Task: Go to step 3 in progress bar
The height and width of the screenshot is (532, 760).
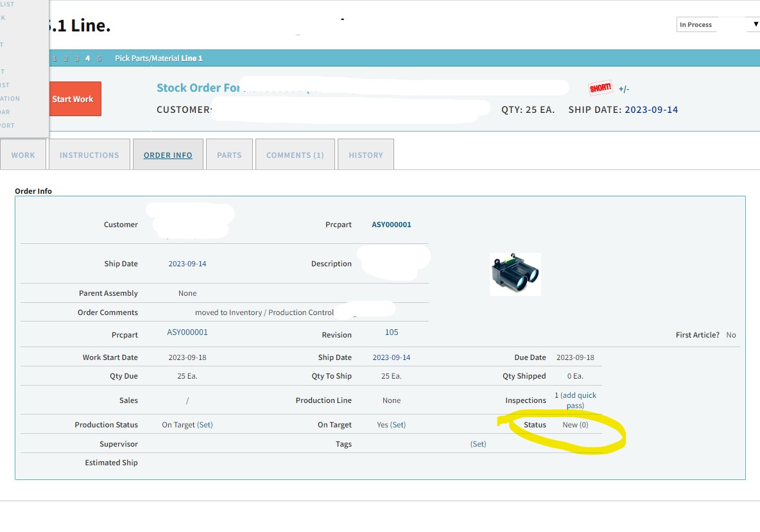Action: tap(76, 58)
